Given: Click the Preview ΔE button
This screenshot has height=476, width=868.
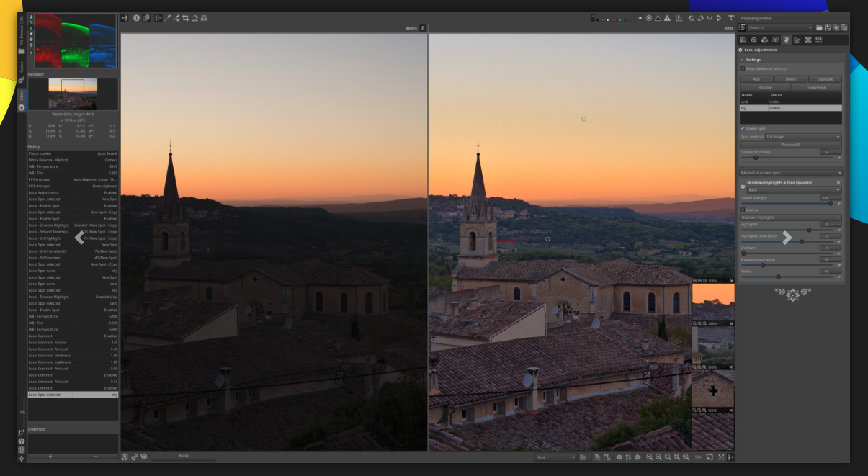Looking at the screenshot, I should coord(791,145).
